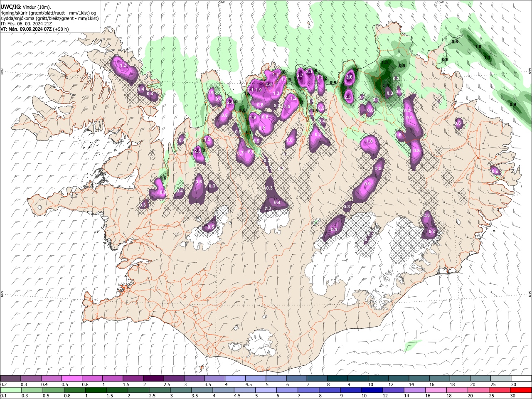
Task: Click the 2.7 snowfall value on the map
Action: pos(300,75)
